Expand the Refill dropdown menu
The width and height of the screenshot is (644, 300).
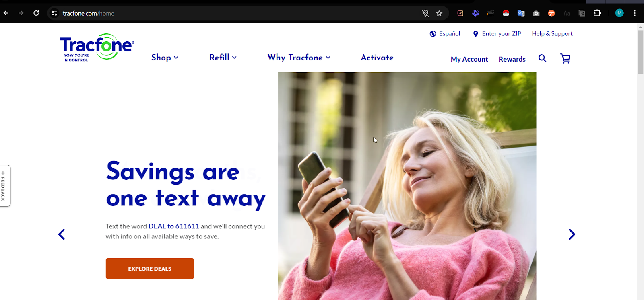223,58
